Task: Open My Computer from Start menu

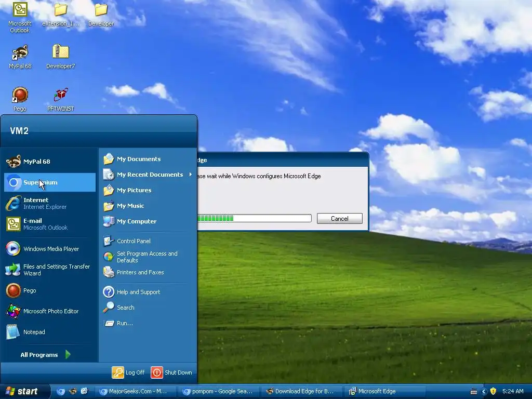Action: pyautogui.click(x=148, y=221)
